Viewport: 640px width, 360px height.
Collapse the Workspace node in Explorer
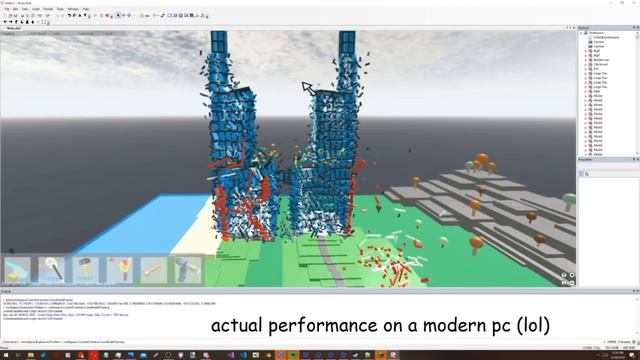click(x=581, y=33)
